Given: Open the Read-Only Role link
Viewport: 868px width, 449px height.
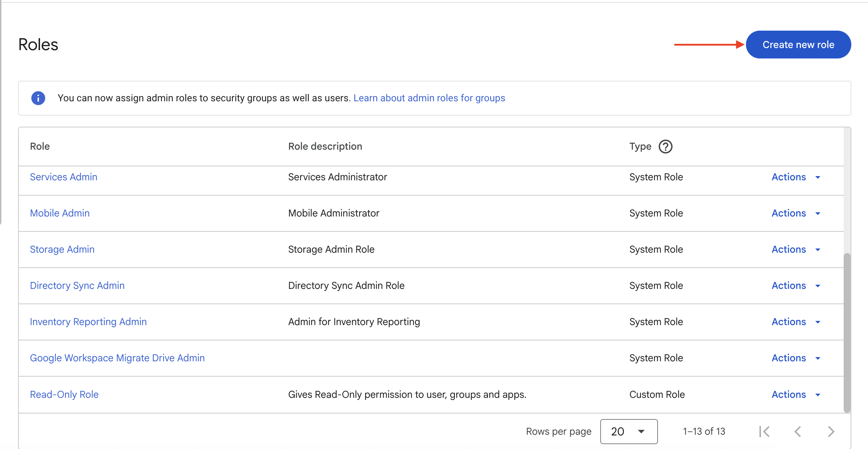Looking at the screenshot, I should (x=64, y=395).
